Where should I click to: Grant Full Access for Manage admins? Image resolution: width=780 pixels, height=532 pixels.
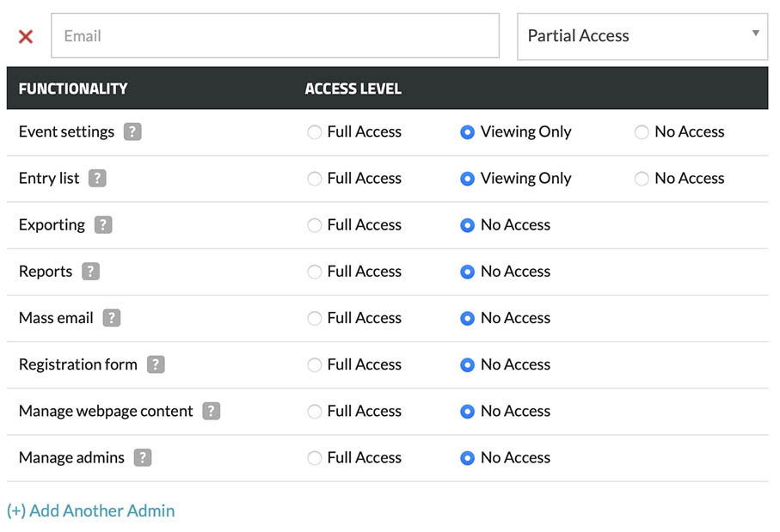point(315,457)
